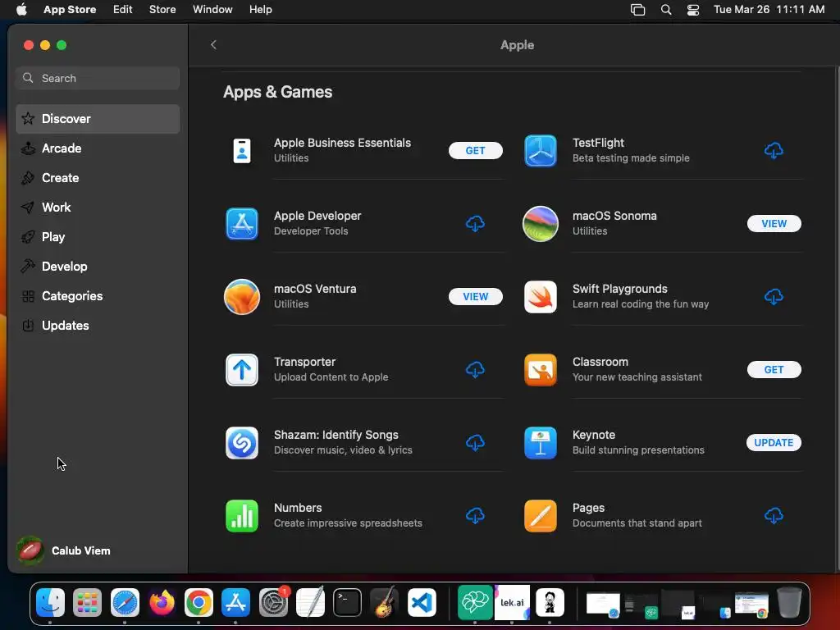Open Google Chrome from the Dock
Screen dimensions: 840x630
click(x=199, y=603)
